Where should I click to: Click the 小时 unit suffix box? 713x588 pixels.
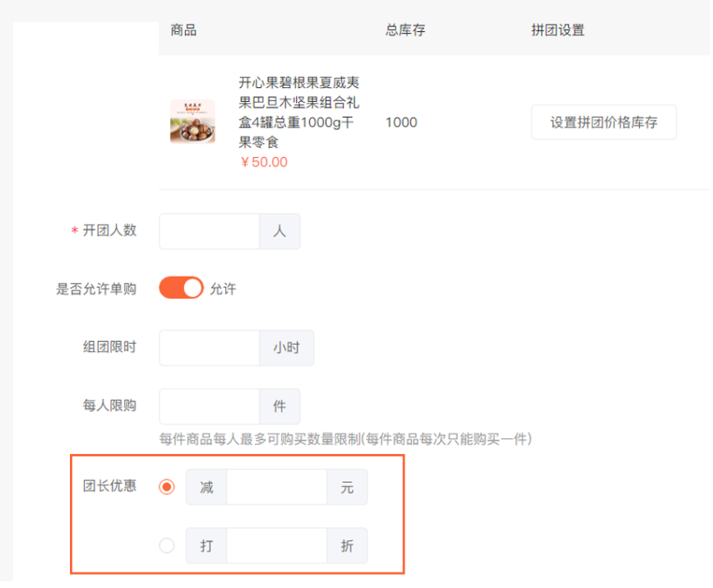click(286, 348)
